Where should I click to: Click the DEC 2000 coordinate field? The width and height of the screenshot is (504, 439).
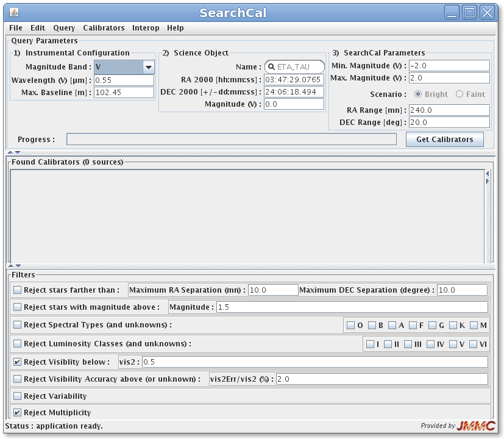point(294,91)
